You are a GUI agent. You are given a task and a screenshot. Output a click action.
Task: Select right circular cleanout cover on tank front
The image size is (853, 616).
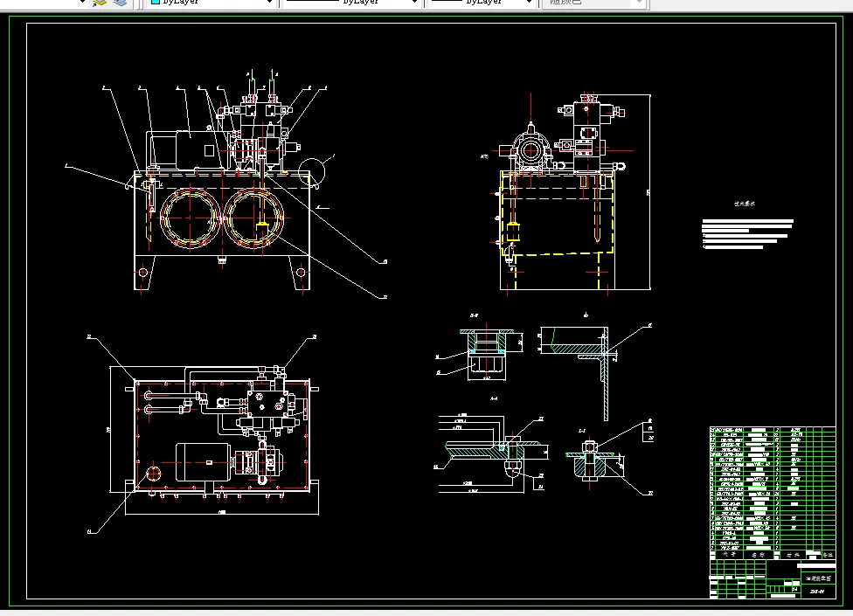[x=254, y=218]
